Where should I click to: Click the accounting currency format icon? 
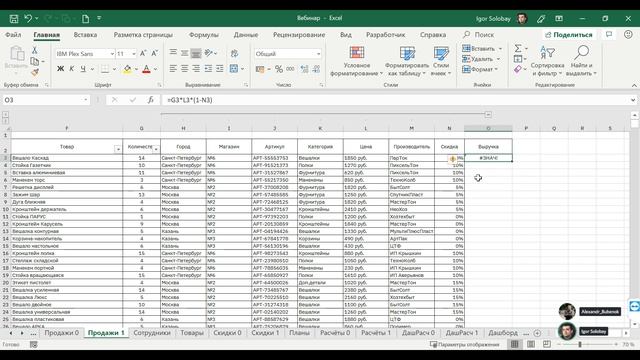click(260, 69)
